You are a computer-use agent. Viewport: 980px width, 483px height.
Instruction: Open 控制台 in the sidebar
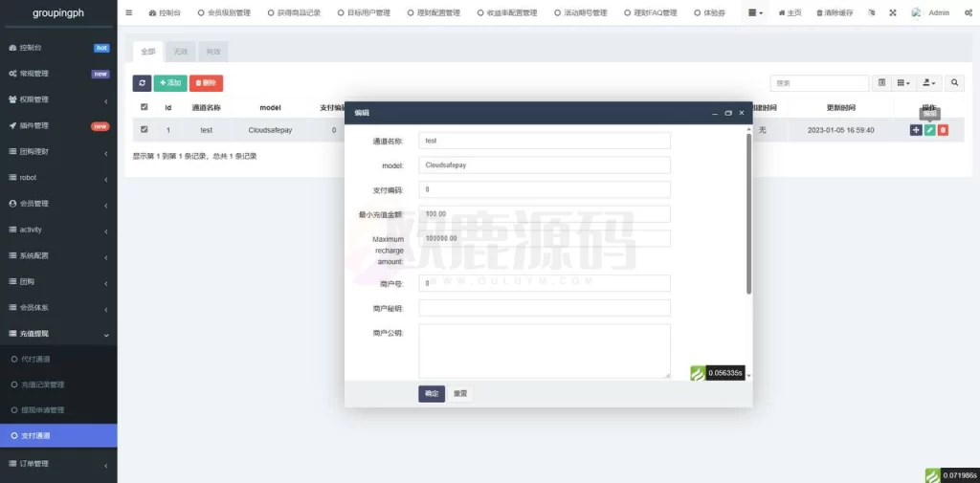click(58, 48)
